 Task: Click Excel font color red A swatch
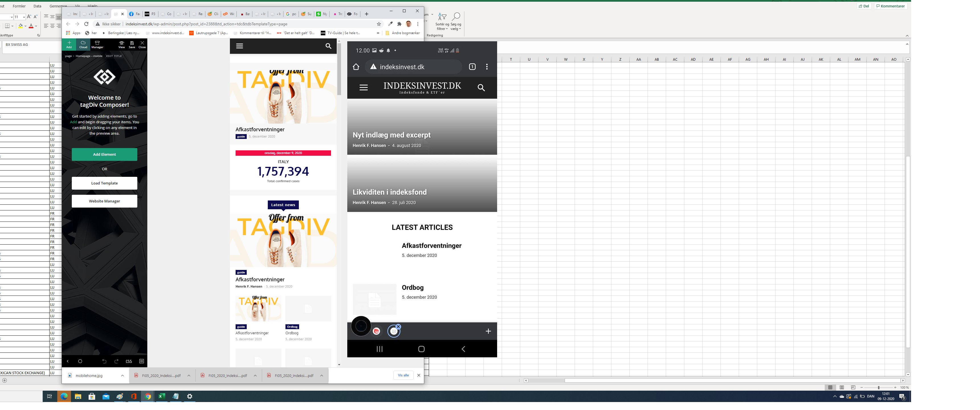pos(31,26)
